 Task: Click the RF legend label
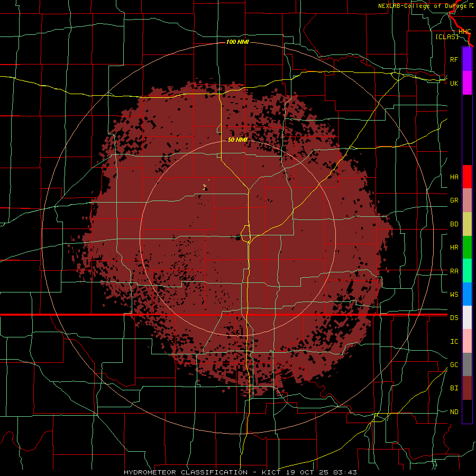click(x=454, y=59)
